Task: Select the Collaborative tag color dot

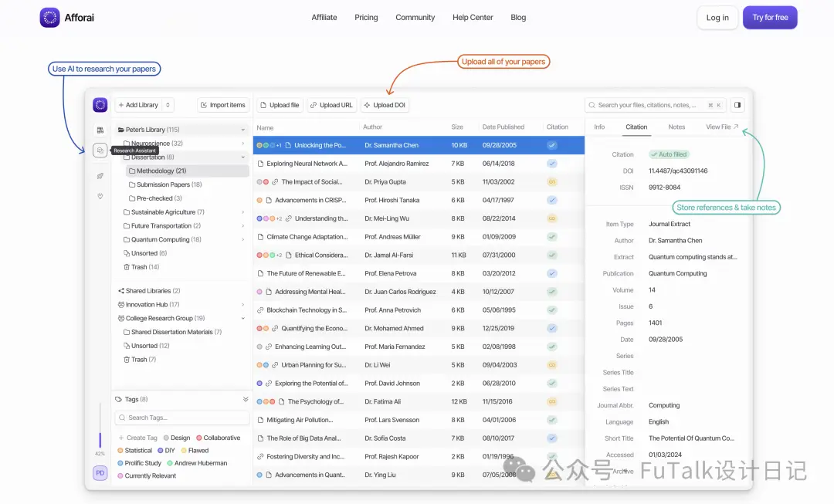Action: coord(199,438)
